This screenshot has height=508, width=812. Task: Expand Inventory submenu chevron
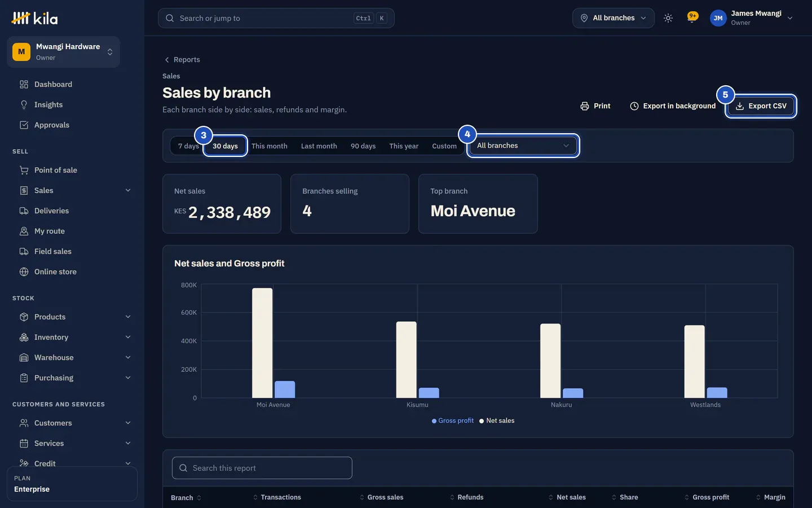128,337
